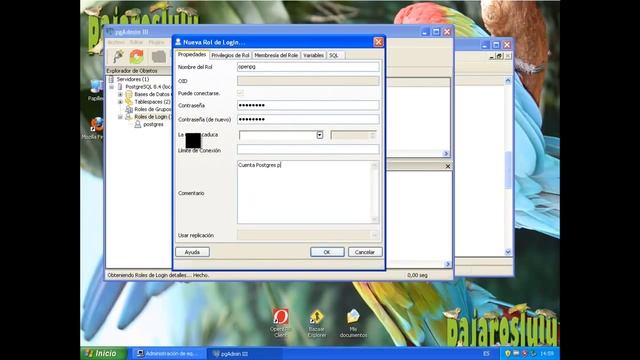The width and height of the screenshot is (640, 360).
Task: Click the security shield tray icon
Action: pos(508,353)
